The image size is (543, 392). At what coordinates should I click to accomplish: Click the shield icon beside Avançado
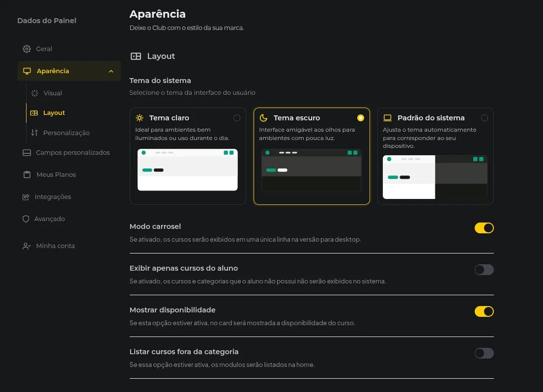click(x=26, y=219)
